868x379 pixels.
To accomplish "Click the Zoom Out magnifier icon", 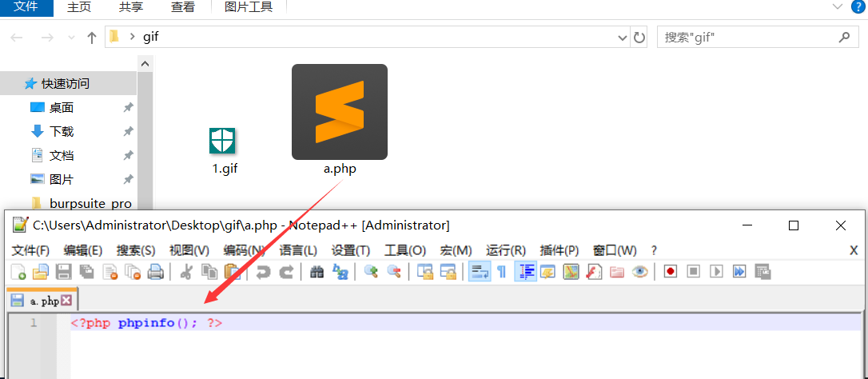I will pyautogui.click(x=393, y=272).
